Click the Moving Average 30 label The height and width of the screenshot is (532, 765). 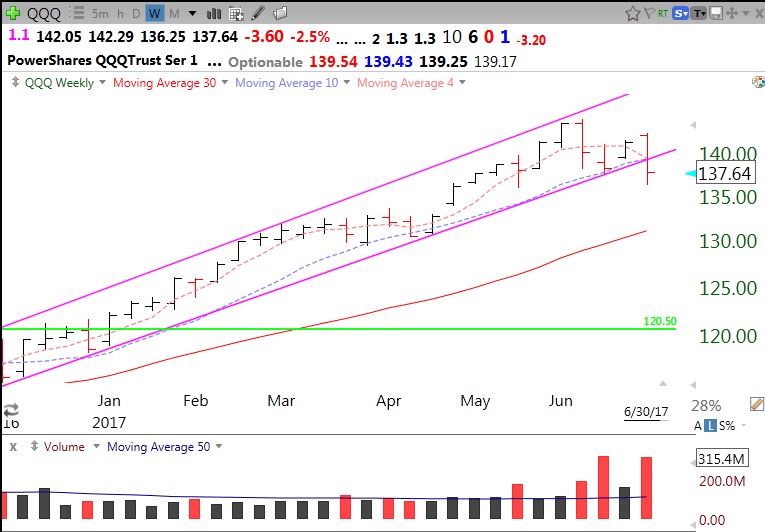(164, 82)
